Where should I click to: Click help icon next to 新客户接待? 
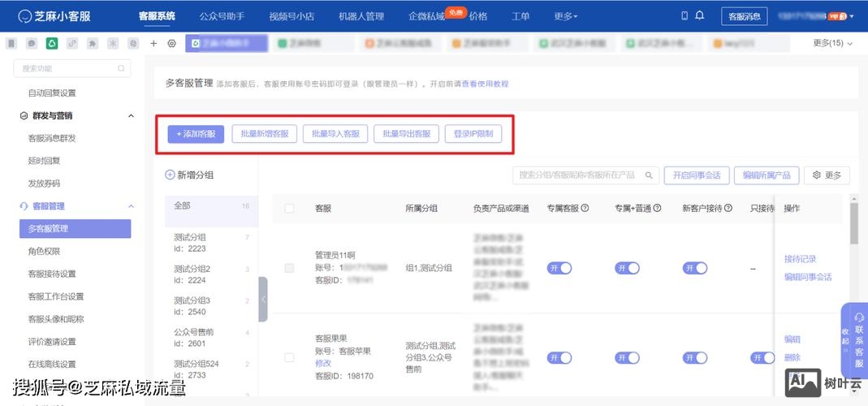pos(728,208)
